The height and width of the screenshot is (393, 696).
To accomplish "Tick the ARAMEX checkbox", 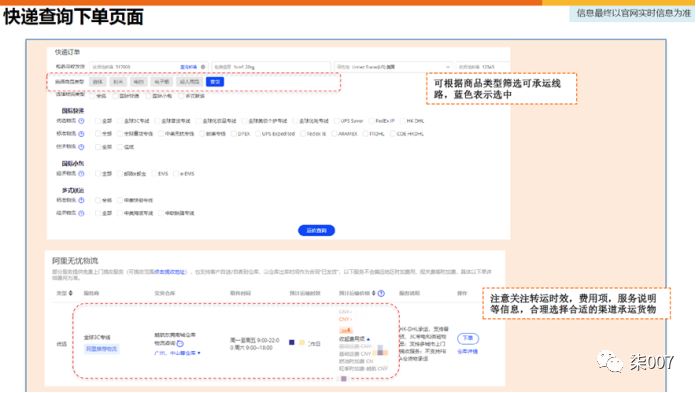I will [x=334, y=134].
